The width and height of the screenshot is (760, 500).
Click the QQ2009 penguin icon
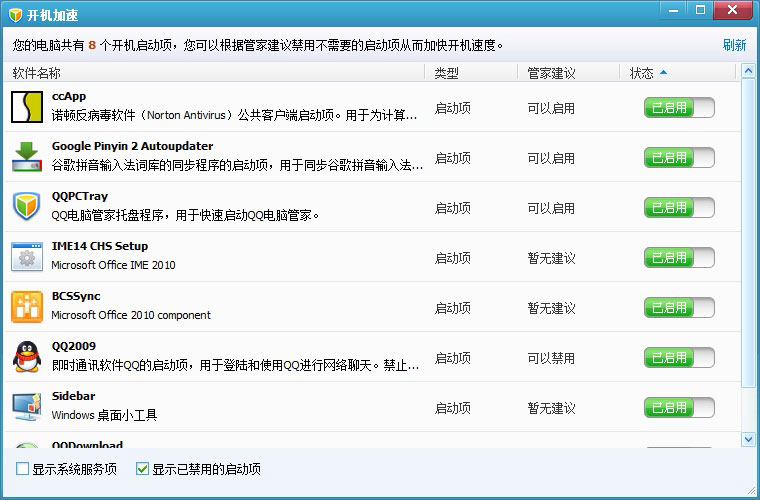coord(27,356)
